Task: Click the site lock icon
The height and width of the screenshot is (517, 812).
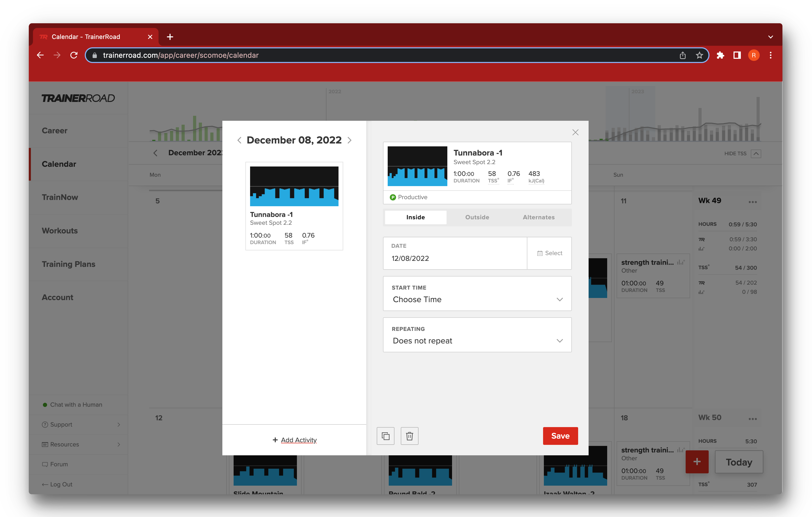Action: tap(95, 55)
